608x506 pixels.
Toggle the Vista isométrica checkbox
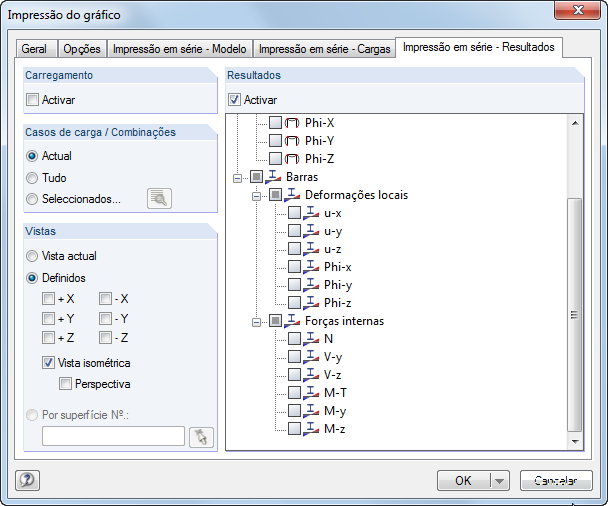point(49,363)
